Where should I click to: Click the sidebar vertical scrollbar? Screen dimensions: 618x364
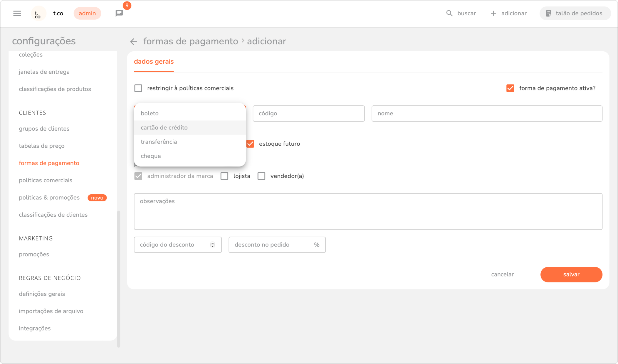[x=119, y=279]
